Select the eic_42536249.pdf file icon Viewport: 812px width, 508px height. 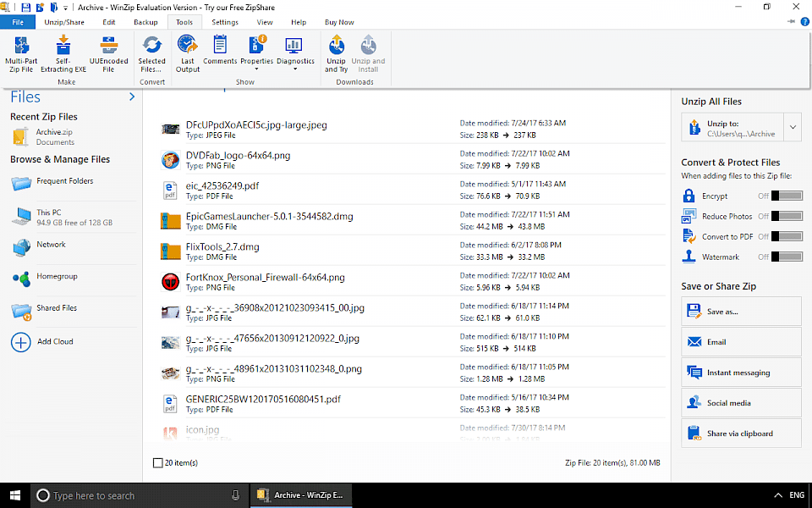pyautogui.click(x=170, y=190)
